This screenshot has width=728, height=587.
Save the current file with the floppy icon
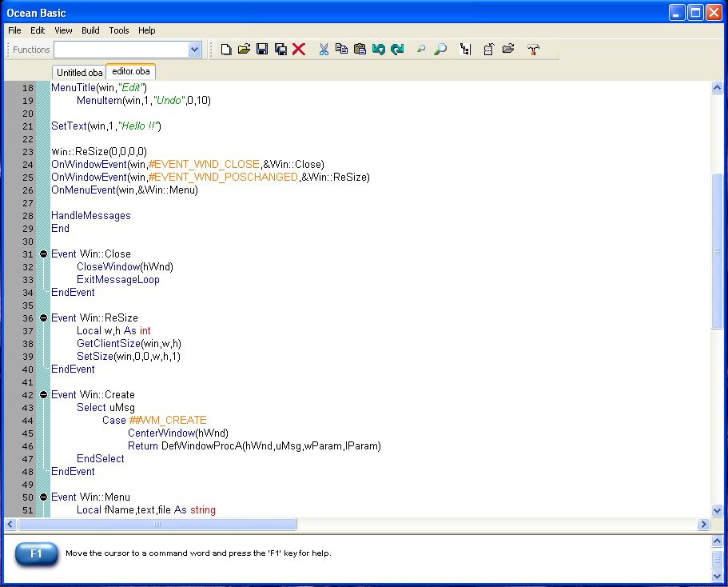click(x=262, y=50)
